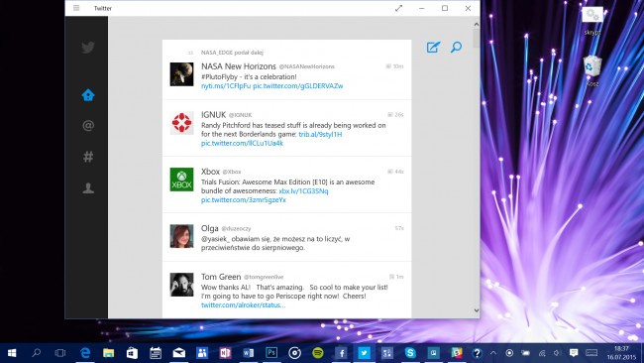Open File Explorer from taskbar
The image size is (644, 363).
pyautogui.click(x=108, y=353)
